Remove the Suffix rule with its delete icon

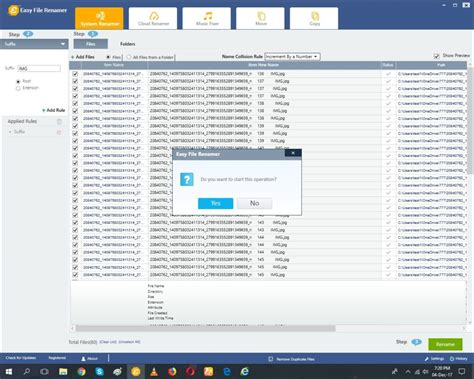tap(59, 132)
